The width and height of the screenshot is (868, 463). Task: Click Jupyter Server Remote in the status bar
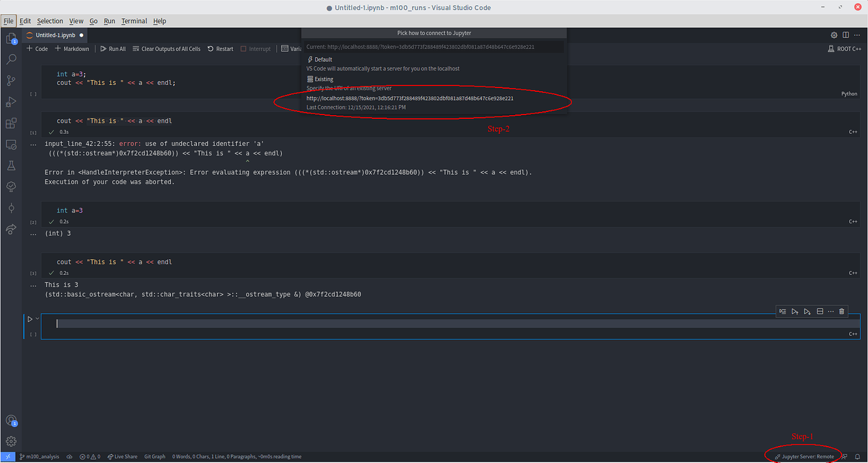(x=804, y=457)
